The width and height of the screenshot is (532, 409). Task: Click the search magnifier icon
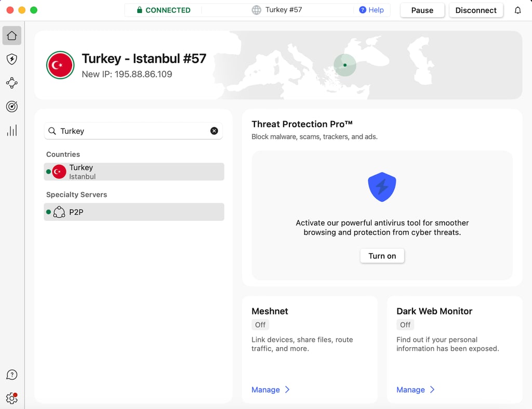[52, 131]
